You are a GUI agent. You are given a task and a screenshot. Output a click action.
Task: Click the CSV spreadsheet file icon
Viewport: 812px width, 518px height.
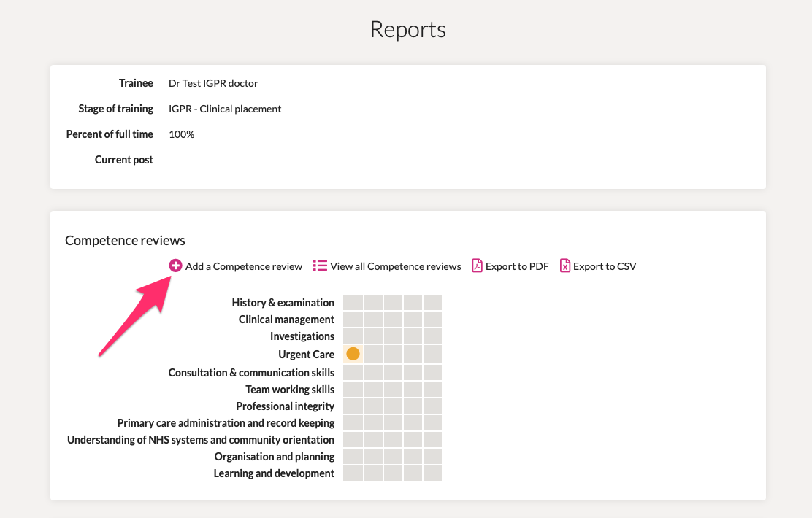pyautogui.click(x=565, y=266)
